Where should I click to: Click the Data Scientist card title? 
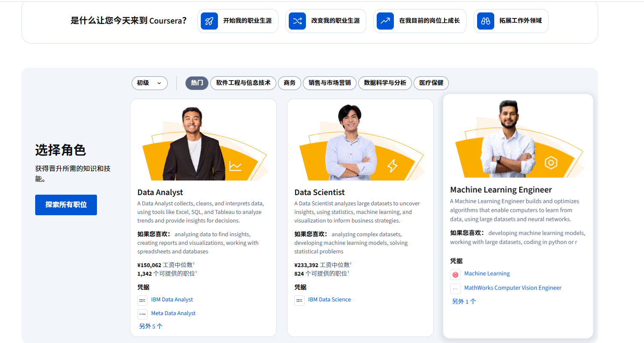click(320, 193)
